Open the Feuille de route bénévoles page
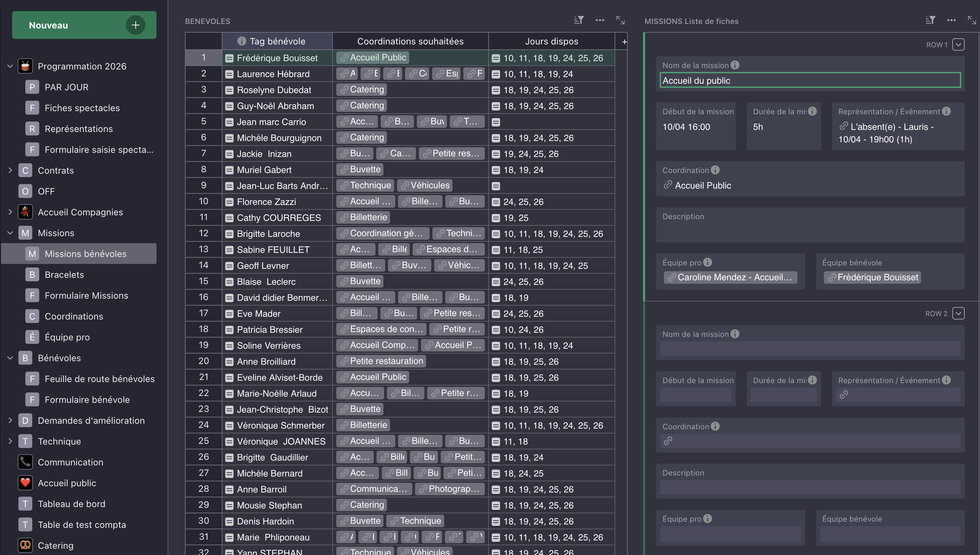Image resolution: width=980 pixels, height=555 pixels. 99,379
